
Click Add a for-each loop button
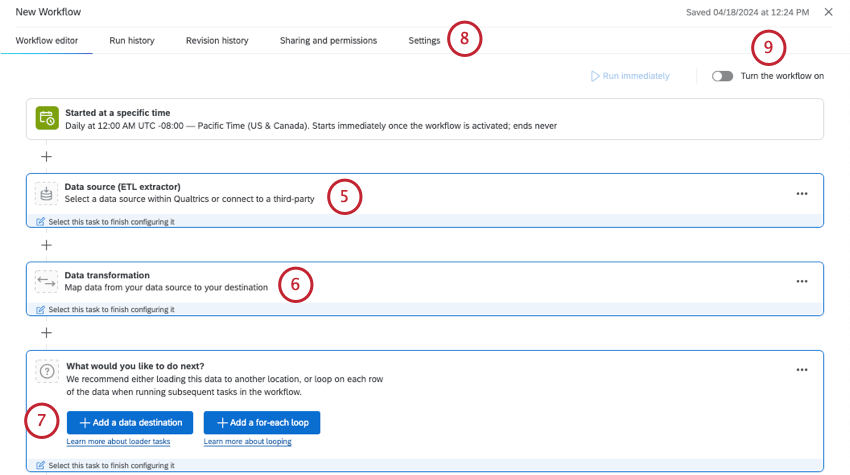click(x=262, y=422)
